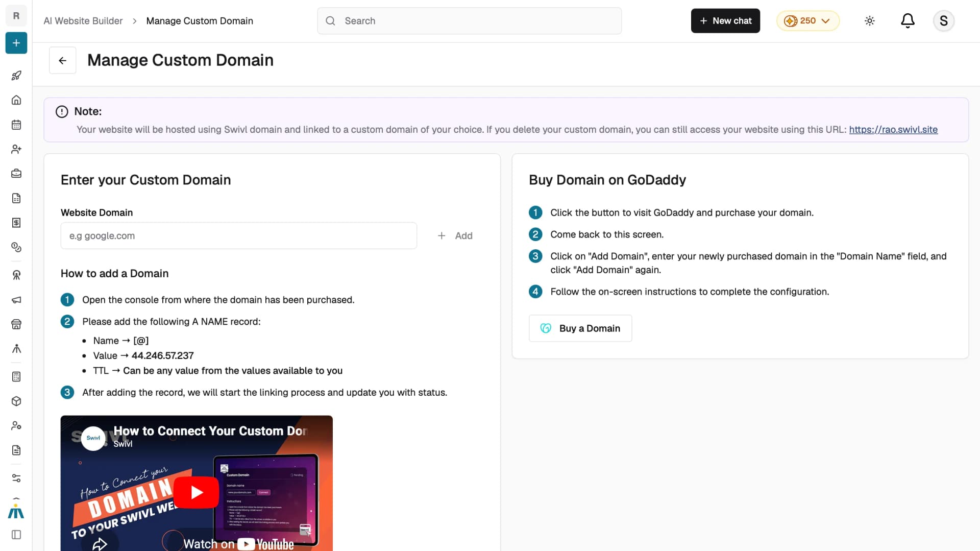Click Watch on YouTube label

click(238, 544)
